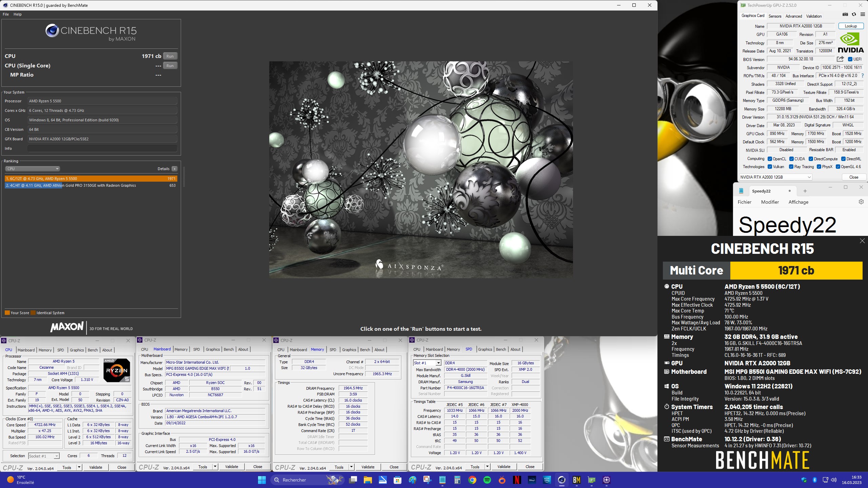Open Notepad settings gear icon
Viewport: 868px width, 488px height.
(861, 202)
